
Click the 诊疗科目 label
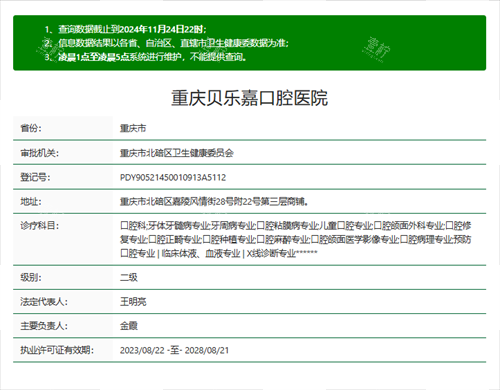(40, 226)
